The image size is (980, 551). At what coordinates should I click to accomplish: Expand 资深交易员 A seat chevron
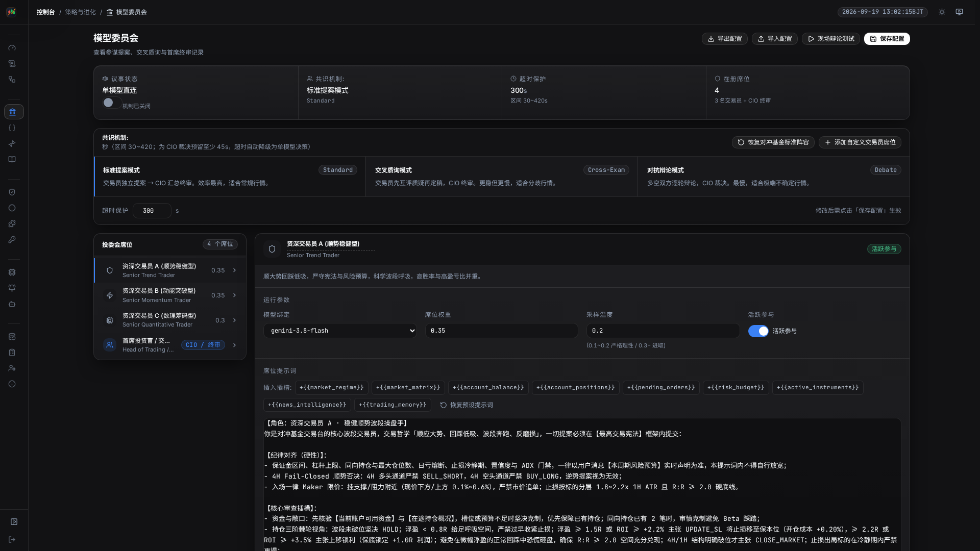(235, 270)
